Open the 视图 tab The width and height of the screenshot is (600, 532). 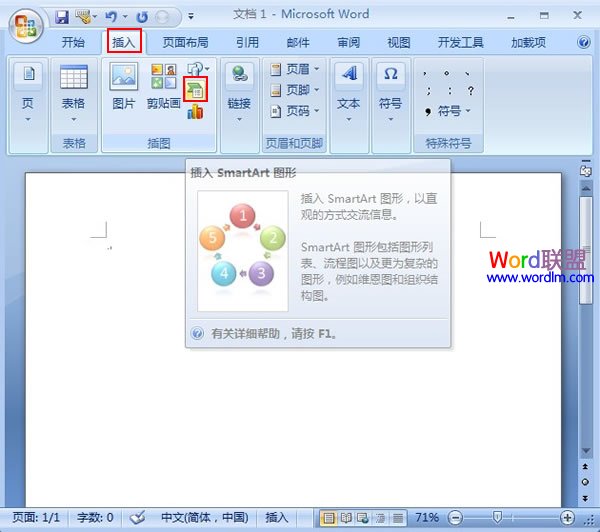click(399, 42)
